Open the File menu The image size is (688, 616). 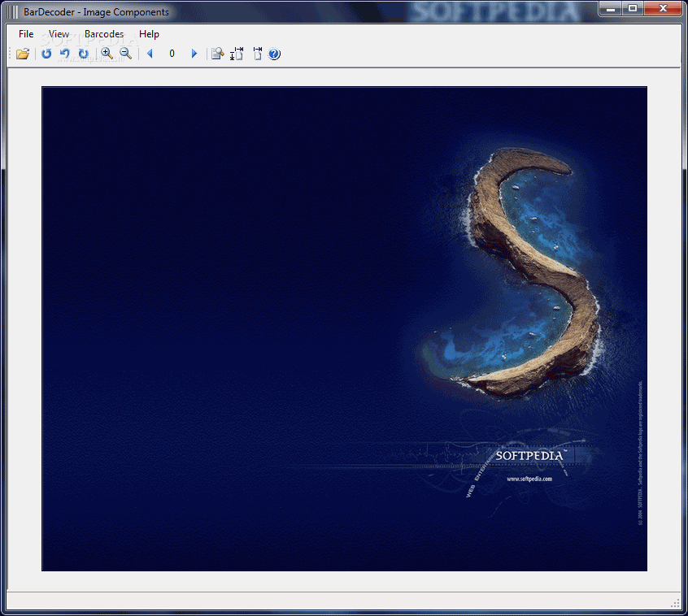[26, 34]
